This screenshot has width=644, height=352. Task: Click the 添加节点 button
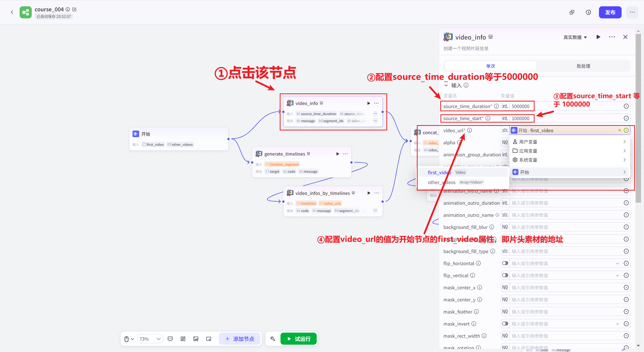tap(240, 339)
